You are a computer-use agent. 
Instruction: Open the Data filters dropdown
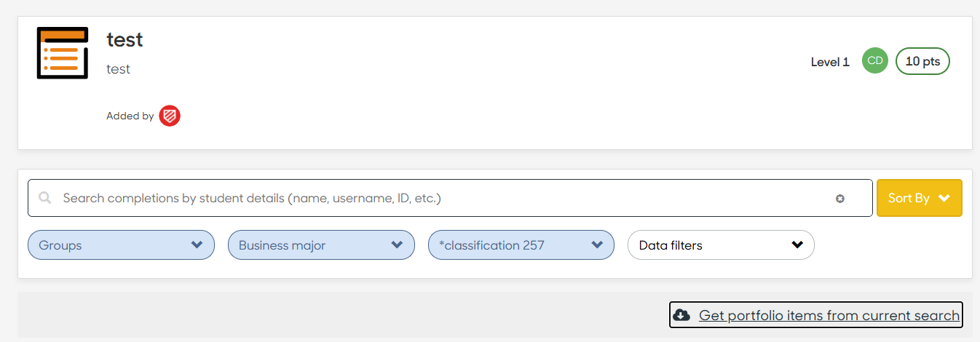[721, 245]
